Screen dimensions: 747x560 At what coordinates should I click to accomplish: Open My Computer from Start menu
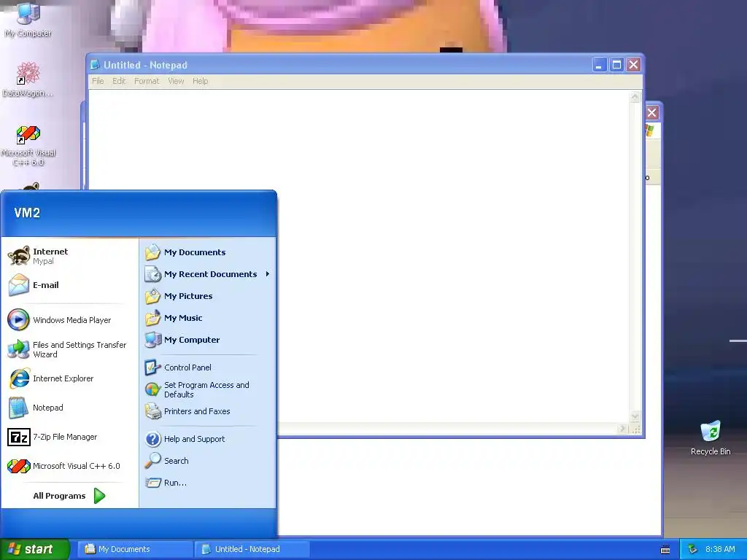(208, 340)
